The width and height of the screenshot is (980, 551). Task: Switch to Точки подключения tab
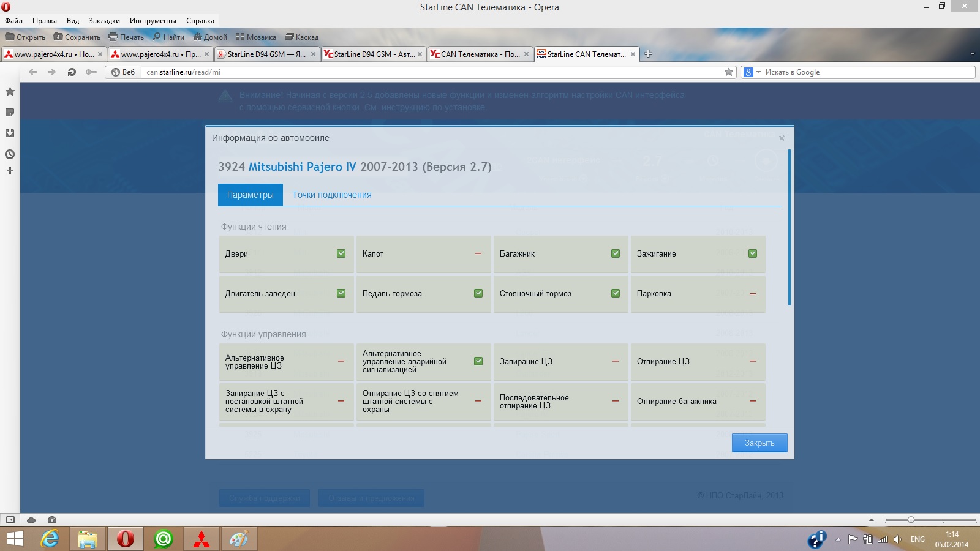point(331,195)
